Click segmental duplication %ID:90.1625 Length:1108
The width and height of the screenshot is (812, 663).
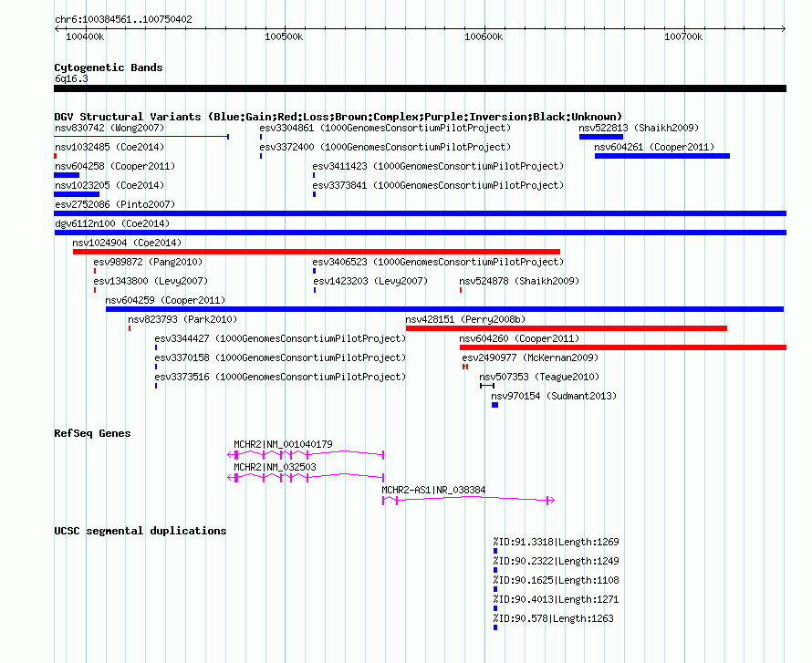(557, 580)
